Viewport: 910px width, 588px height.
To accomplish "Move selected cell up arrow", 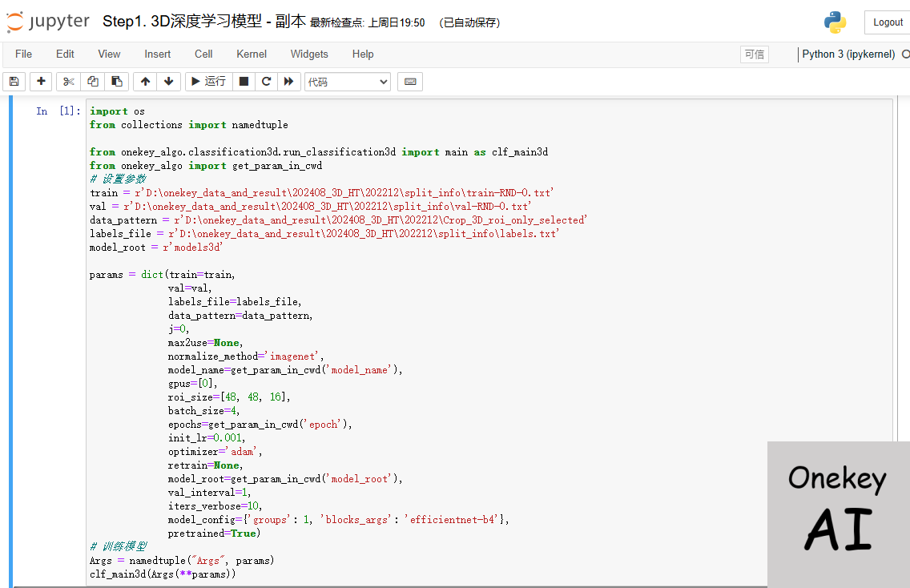I will [x=145, y=82].
